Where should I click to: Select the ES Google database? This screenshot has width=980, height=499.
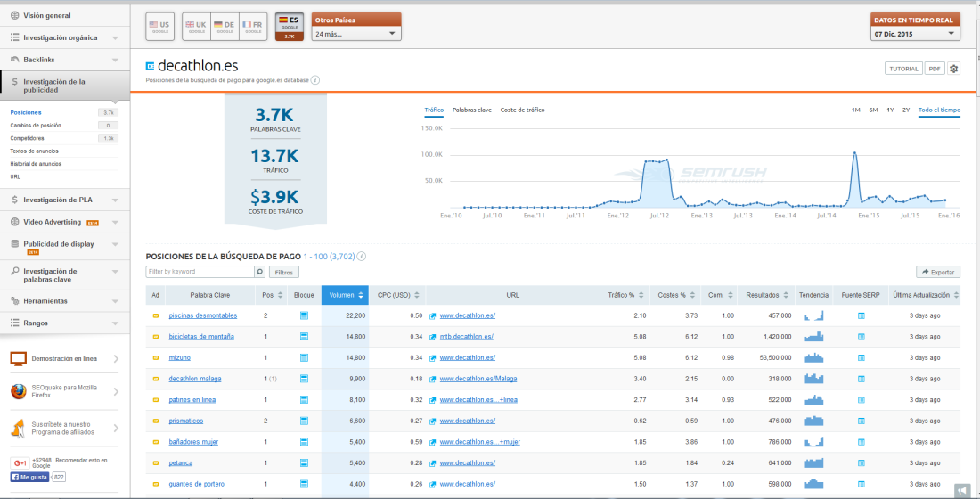click(x=290, y=27)
